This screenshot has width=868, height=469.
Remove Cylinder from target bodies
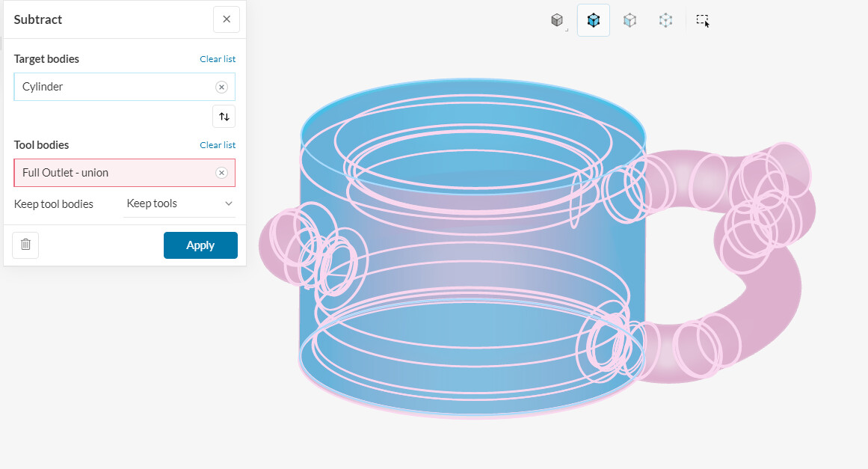click(221, 87)
